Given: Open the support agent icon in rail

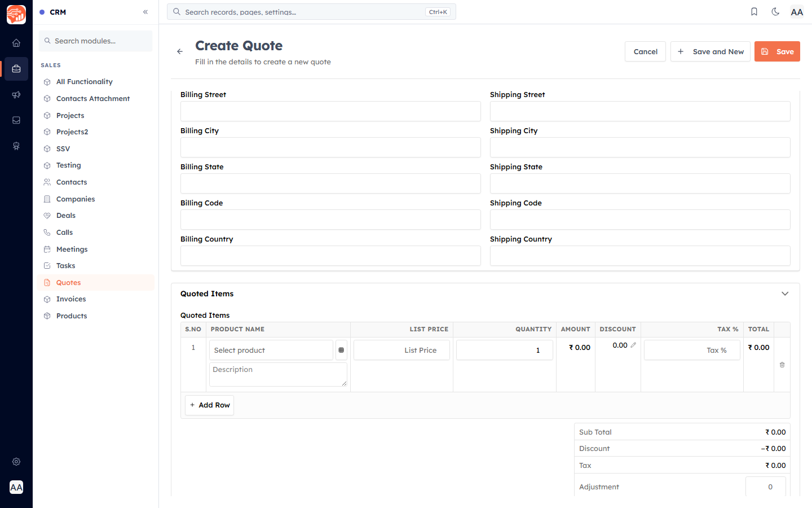Looking at the screenshot, I should pos(16,146).
